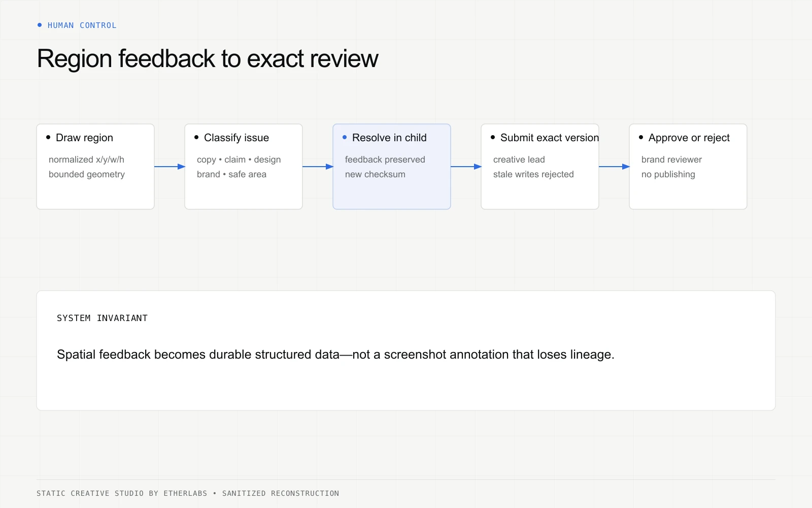Click the feedback preserved text

click(385, 160)
